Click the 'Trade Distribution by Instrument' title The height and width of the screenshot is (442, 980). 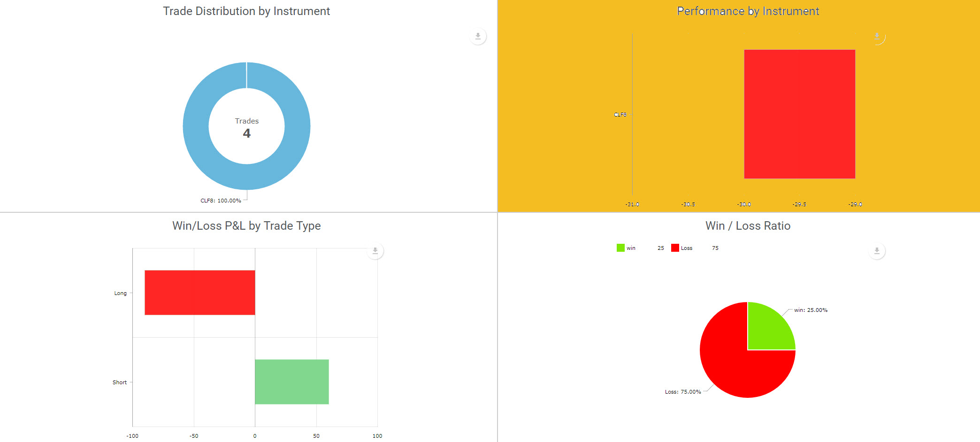[246, 11]
